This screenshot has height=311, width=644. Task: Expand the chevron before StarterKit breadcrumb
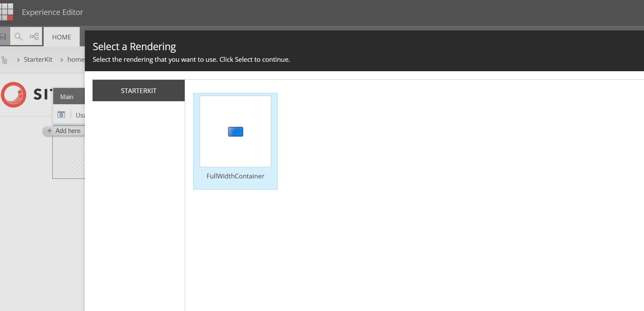coord(18,60)
